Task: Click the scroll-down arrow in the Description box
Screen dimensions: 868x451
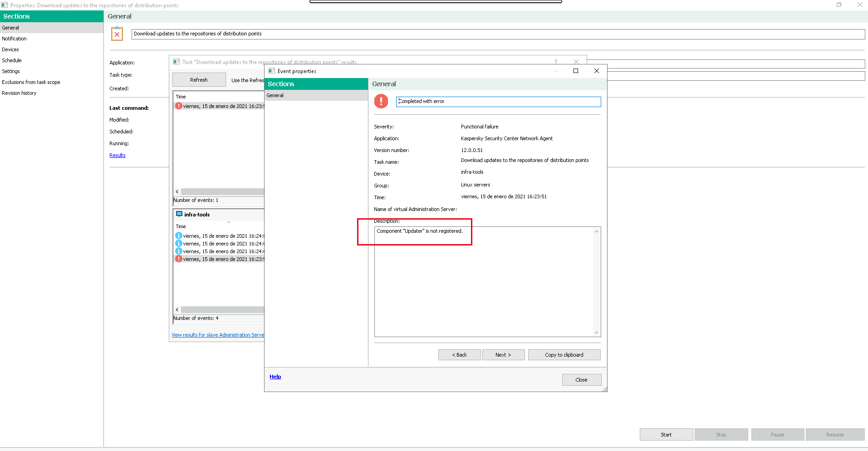Action: (x=596, y=333)
